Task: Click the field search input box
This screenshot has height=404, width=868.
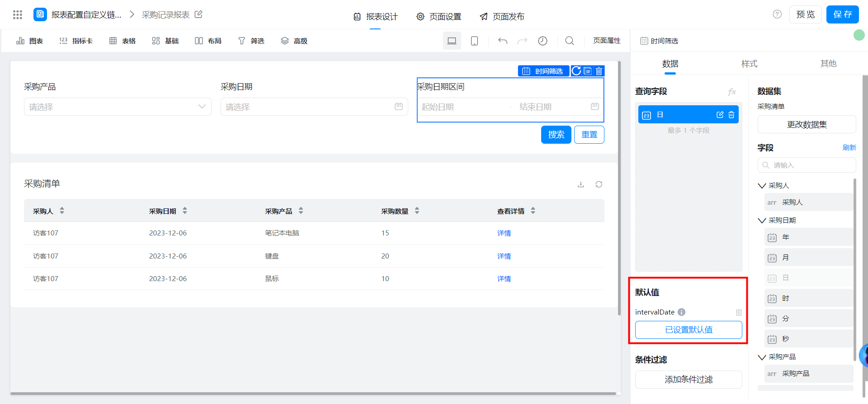Action: point(807,165)
